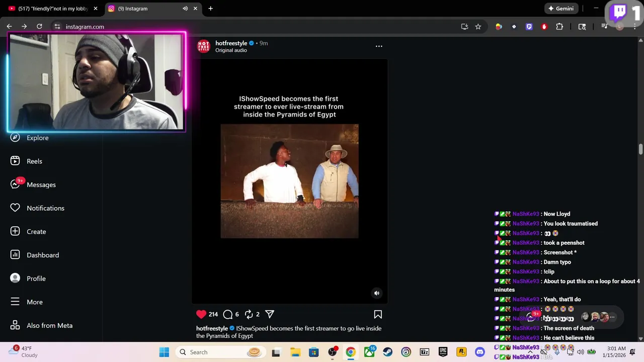Expand Also from Meta menu
The width and height of the screenshot is (644, 362).
pyautogui.click(x=42, y=325)
